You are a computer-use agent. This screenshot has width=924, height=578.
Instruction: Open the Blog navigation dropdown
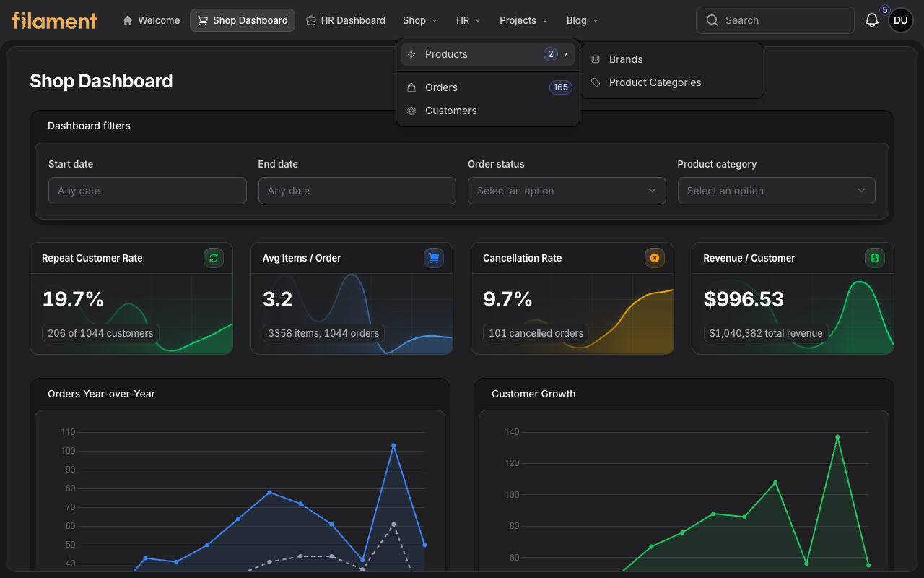[583, 20]
